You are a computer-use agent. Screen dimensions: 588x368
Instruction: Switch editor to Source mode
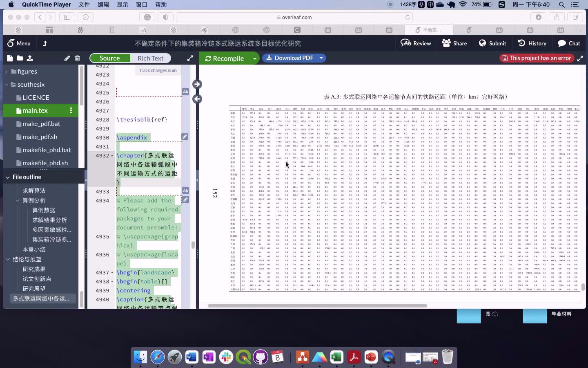pyautogui.click(x=110, y=58)
